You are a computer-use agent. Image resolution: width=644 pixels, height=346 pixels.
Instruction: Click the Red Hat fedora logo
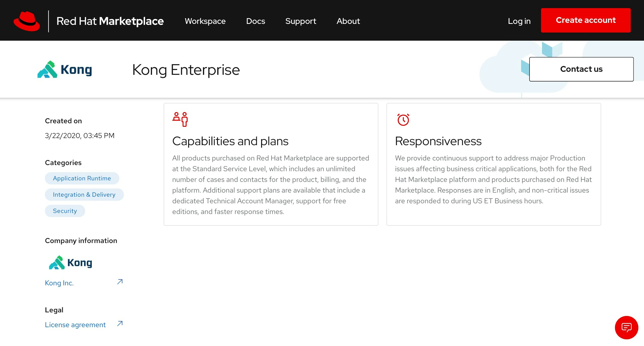[27, 21]
